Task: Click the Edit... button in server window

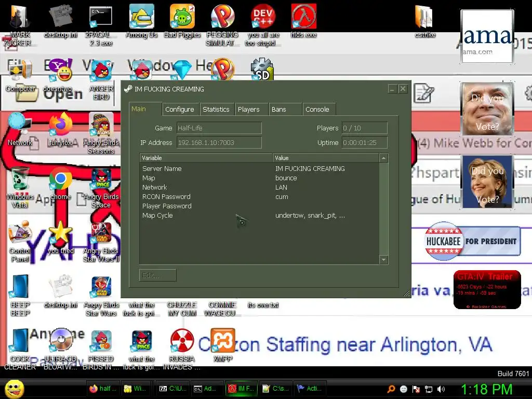Action: click(x=158, y=275)
